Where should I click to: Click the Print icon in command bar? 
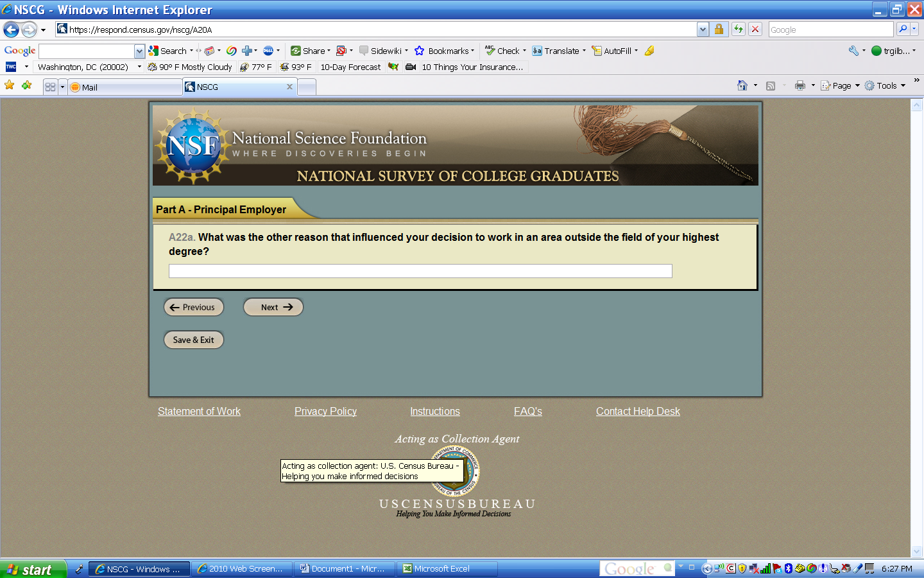pyautogui.click(x=800, y=85)
